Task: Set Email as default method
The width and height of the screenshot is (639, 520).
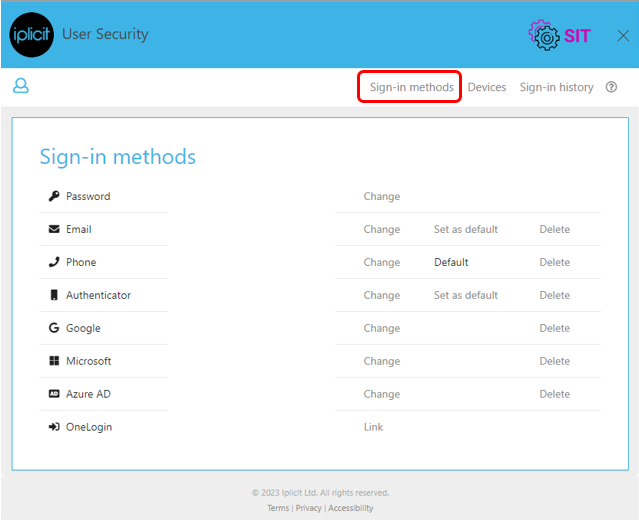Action: [x=465, y=229]
